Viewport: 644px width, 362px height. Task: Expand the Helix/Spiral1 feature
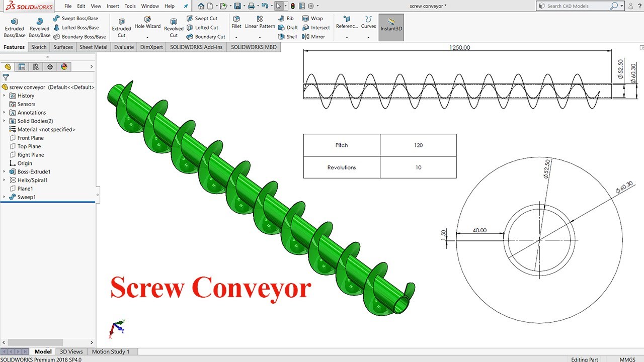5,180
